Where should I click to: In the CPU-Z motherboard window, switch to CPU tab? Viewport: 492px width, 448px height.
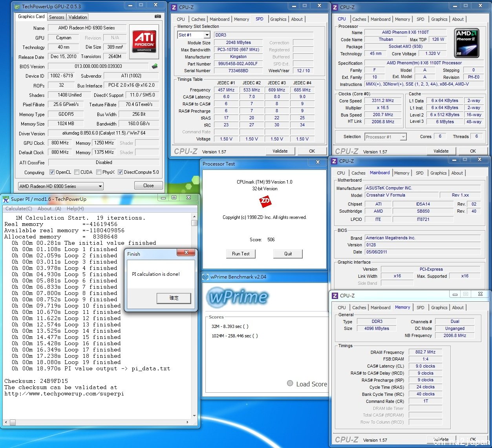point(341,173)
